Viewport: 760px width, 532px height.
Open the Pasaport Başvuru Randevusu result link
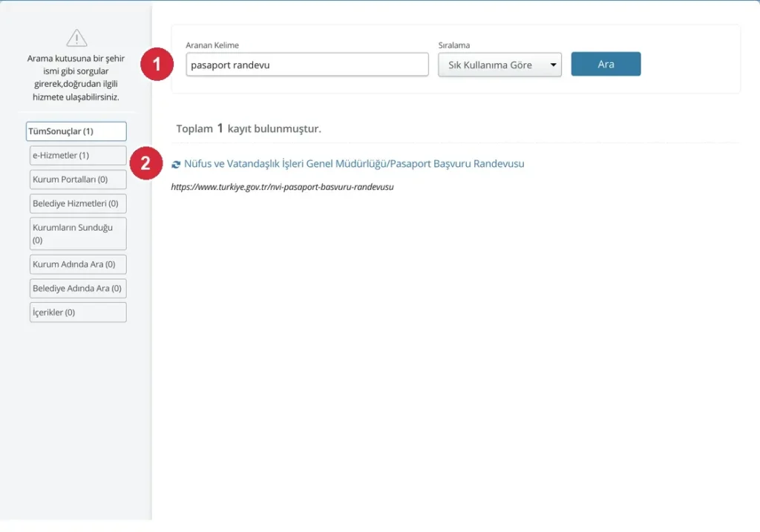pyautogui.click(x=354, y=164)
